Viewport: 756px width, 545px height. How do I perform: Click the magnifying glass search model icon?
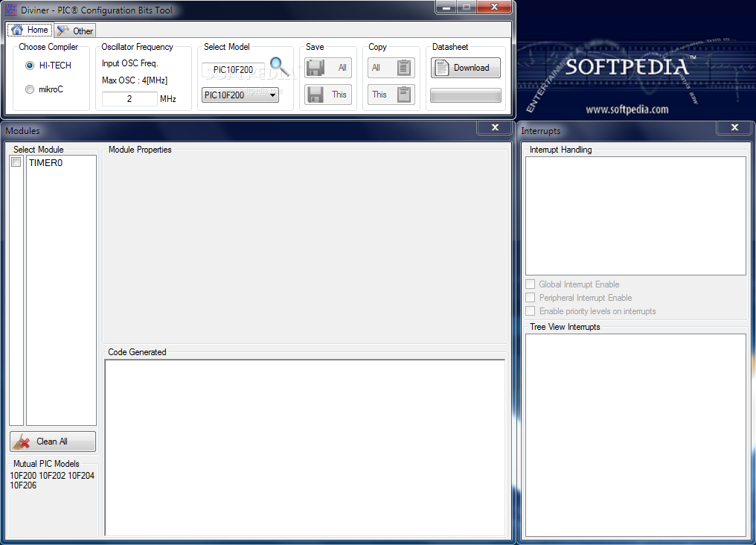pos(279,67)
